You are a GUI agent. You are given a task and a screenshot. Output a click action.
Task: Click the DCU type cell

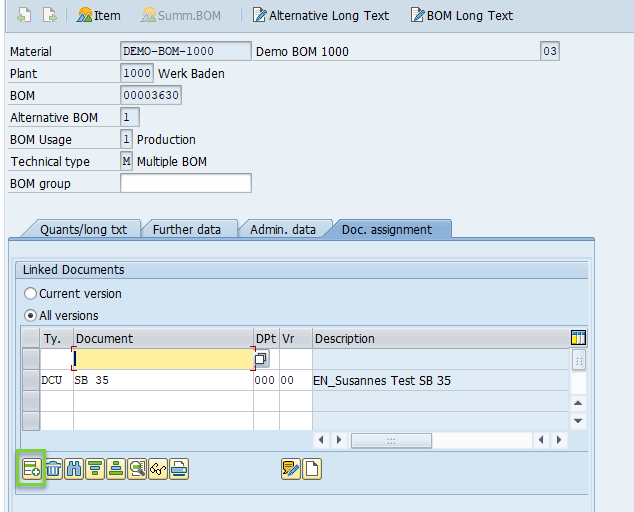57,380
